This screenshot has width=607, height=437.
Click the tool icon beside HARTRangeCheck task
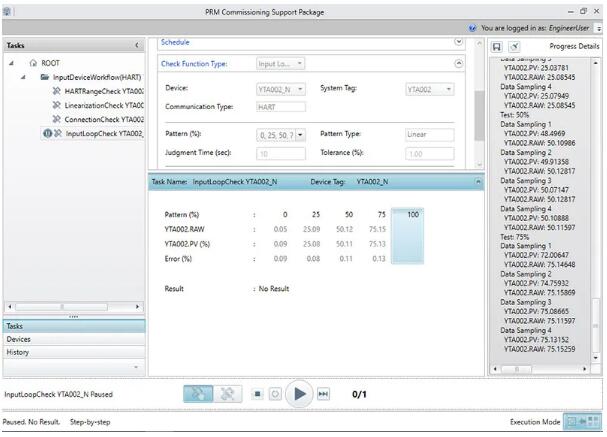tap(57, 91)
